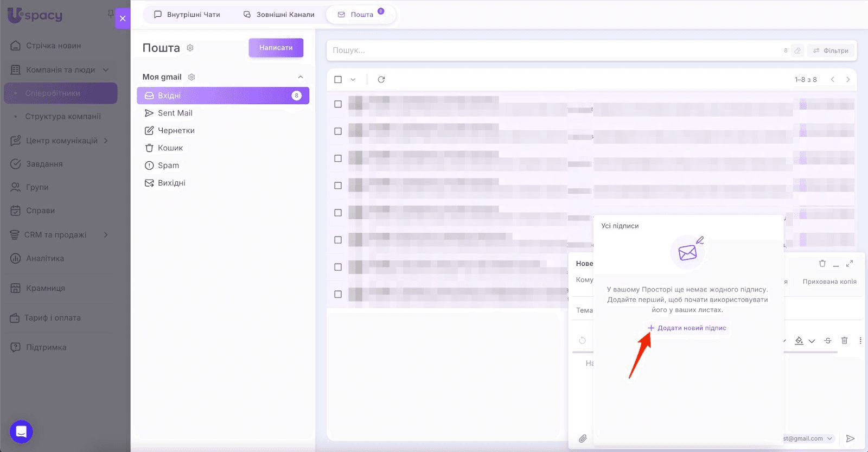Switch to Внутрішні Чати tab

click(x=187, y=15)
